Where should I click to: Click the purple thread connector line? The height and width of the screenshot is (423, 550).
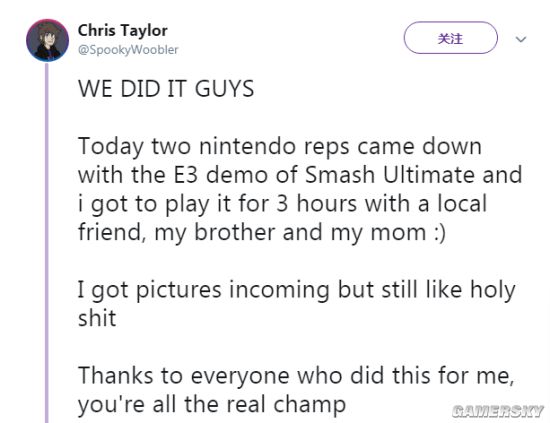point(47,242)
